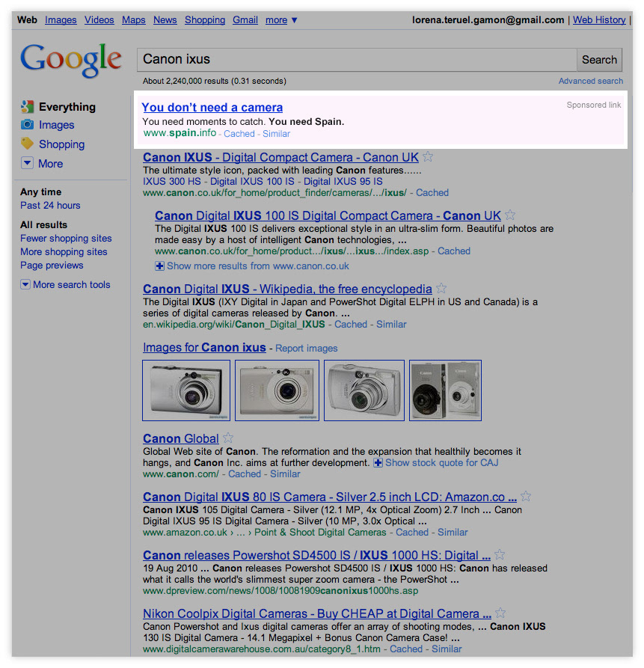The width and height of the screenshot is (644, 668).
Task: Star the Canon Global result
Action: tap(228, 438)
